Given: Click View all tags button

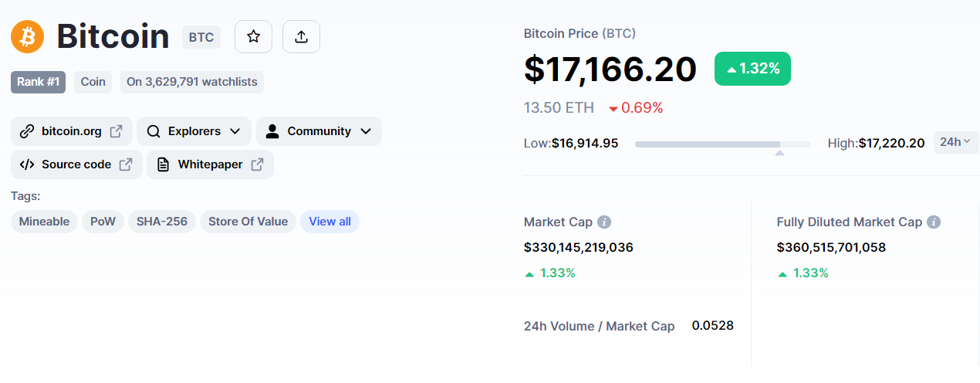Looking at the screenshot, I should [x=329, y=222].
